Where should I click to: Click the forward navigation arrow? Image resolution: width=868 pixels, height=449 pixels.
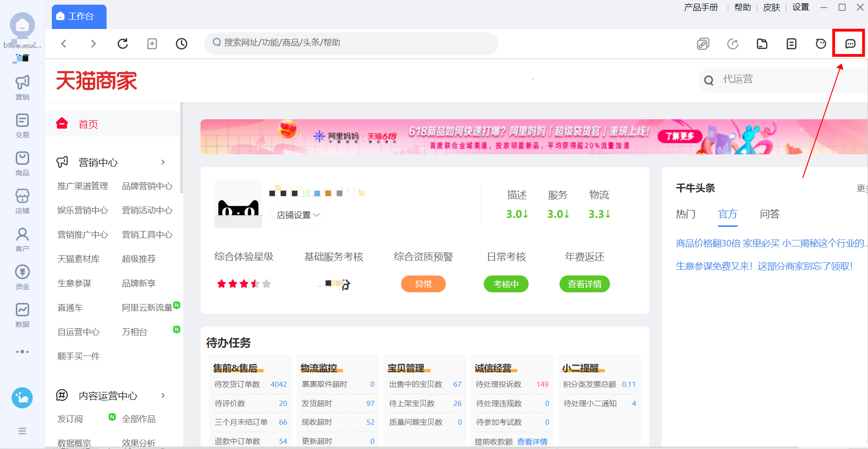click(x=93, y=43)
